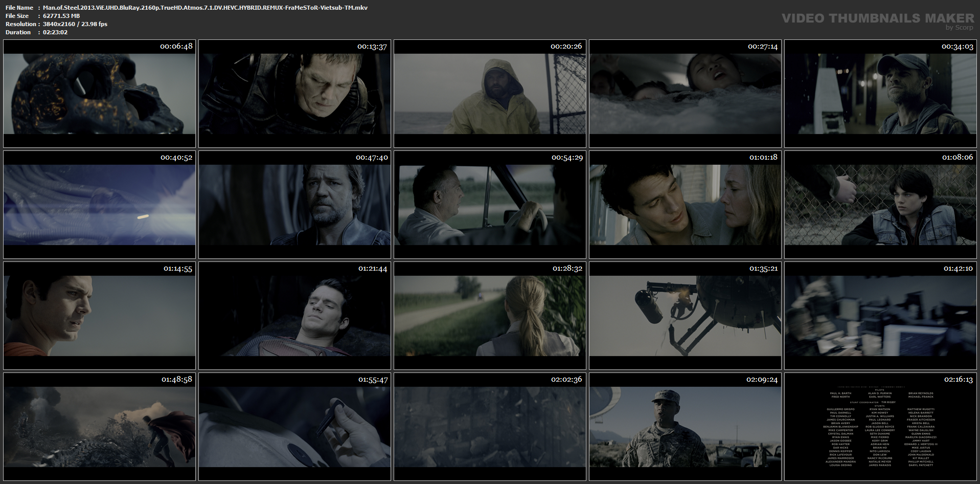Pick the 01:28:32 thumbnail frame
This screenshot has height=484, width=980.
tap(490, 316)
